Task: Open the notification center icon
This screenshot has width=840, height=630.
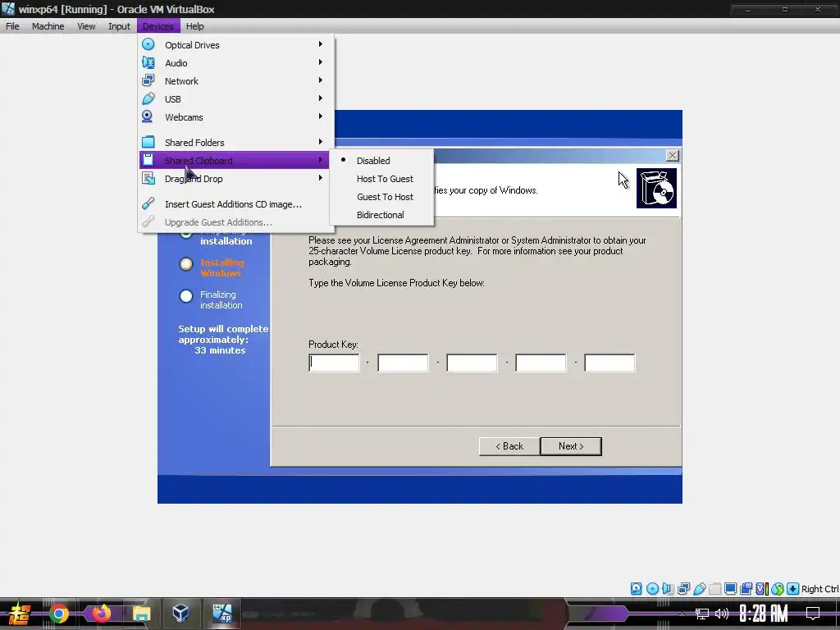Action: (813, 614)
